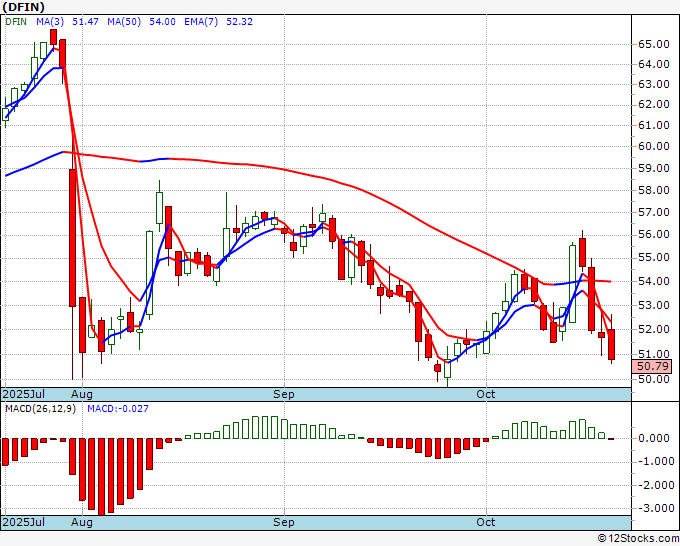Click the (DFIN) chart title
Screen dimensions: 680x546
(23, 7)
